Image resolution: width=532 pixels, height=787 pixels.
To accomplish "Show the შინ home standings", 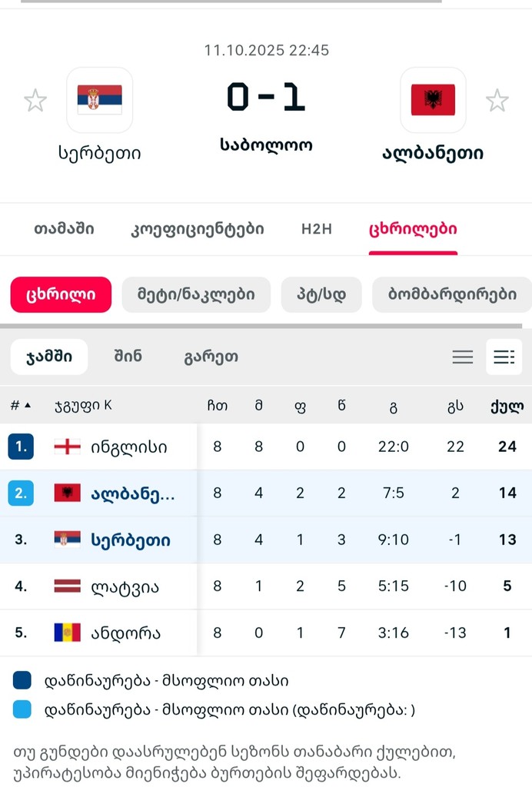I will [x=128, y=357].
